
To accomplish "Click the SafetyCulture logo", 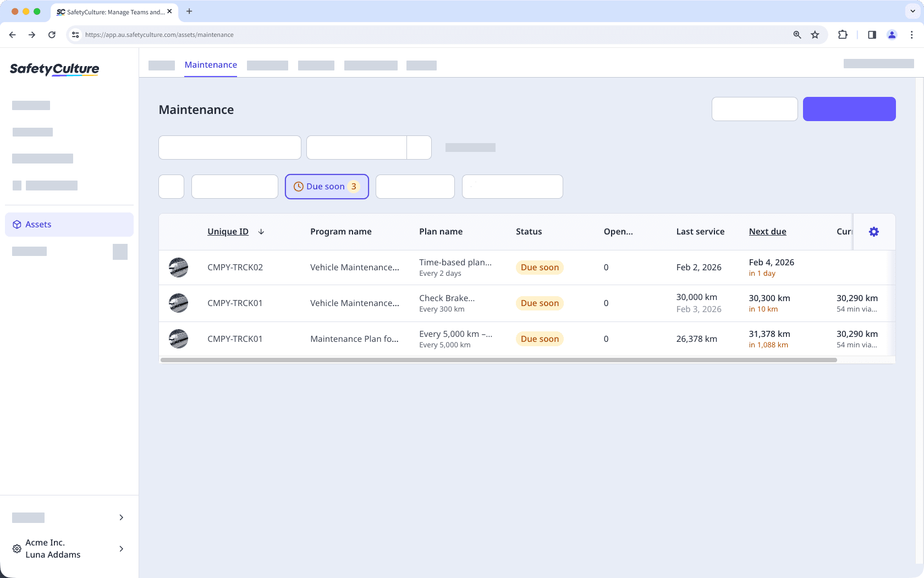I will point(54,69).
